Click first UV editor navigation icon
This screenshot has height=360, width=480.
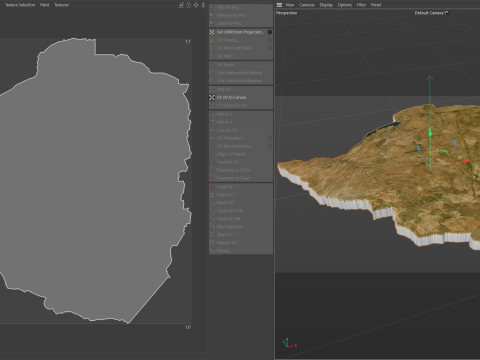pyautogui.click(x=181, y=5)
